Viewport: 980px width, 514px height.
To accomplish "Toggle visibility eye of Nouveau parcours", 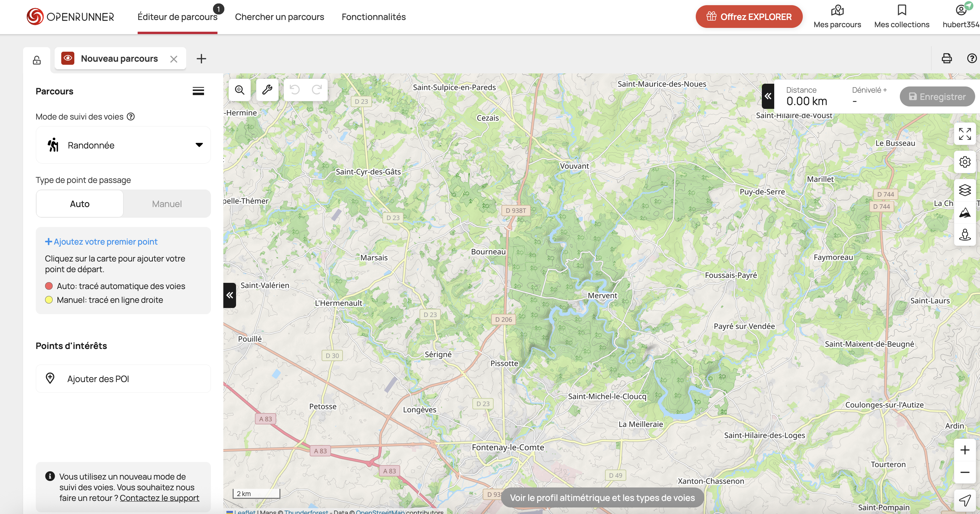I will coord(68,58).
